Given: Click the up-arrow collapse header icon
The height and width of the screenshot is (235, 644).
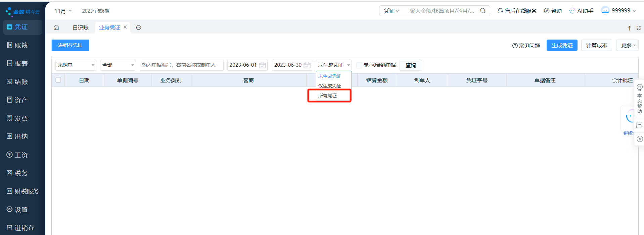Looking at the screenshot, I should coord(629,28).
